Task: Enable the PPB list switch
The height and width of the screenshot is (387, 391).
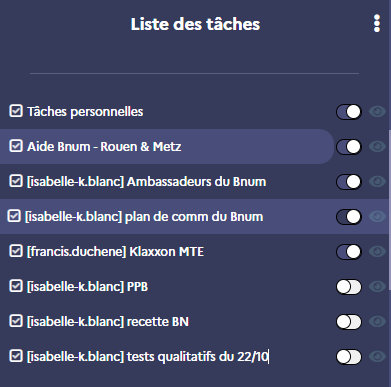Action: (x=349, y=287)
